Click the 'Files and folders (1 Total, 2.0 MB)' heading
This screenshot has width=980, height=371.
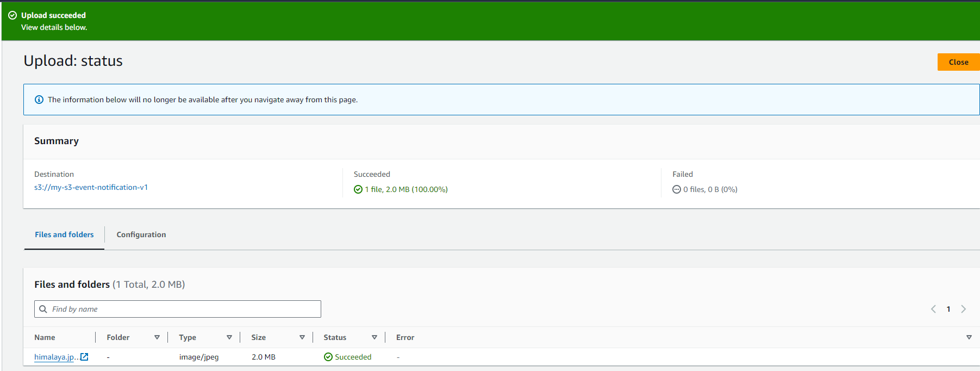click(110, 285)
